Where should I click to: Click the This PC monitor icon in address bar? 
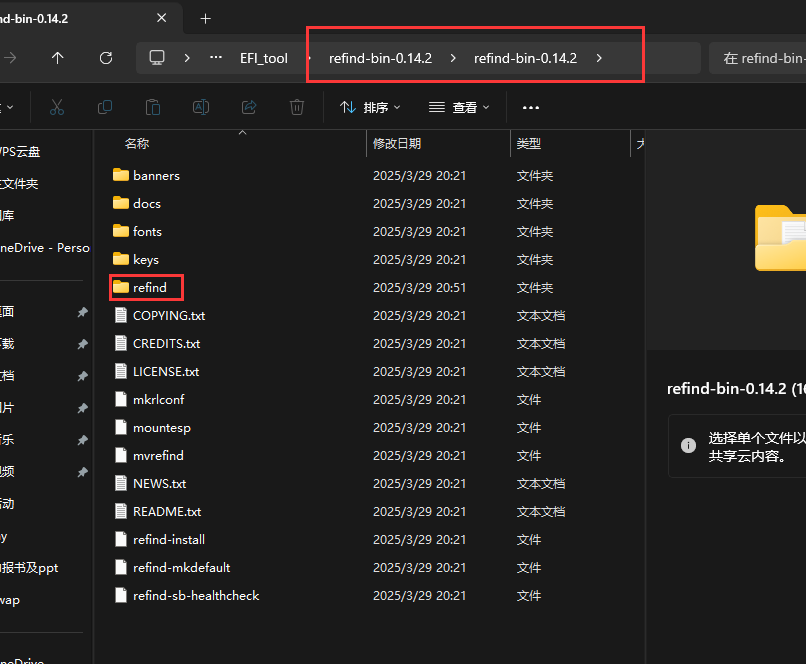click(x=157, y=58)
